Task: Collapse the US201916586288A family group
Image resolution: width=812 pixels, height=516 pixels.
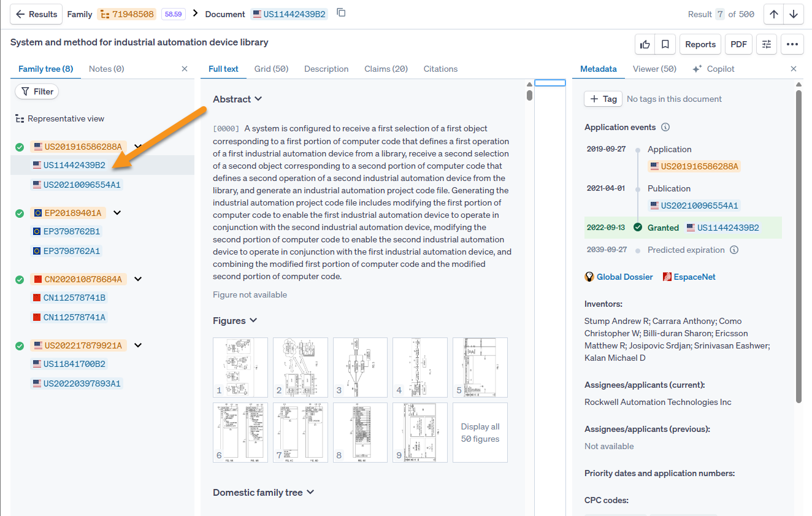Action: 138,147
